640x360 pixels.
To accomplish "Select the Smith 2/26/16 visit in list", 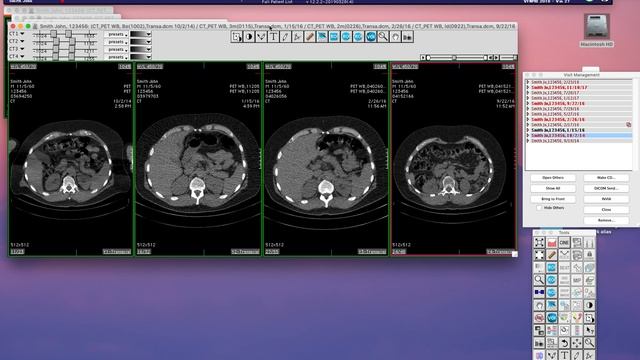I will 558,120.
